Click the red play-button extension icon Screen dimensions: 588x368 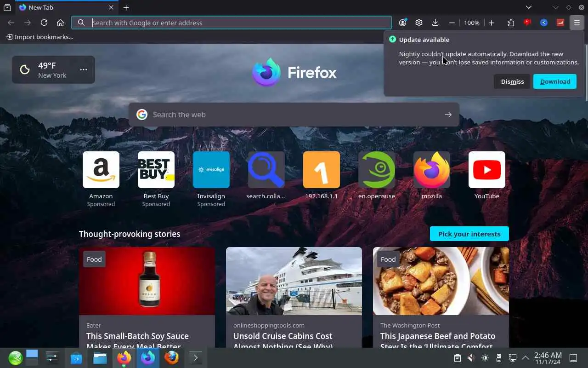(x=527, y=23)
